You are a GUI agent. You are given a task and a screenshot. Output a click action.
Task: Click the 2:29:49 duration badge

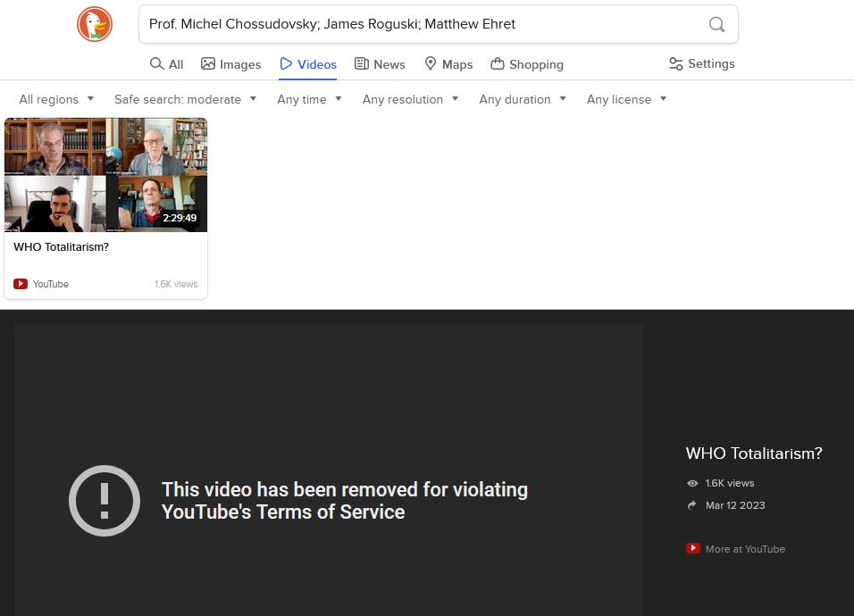point(180,218)
